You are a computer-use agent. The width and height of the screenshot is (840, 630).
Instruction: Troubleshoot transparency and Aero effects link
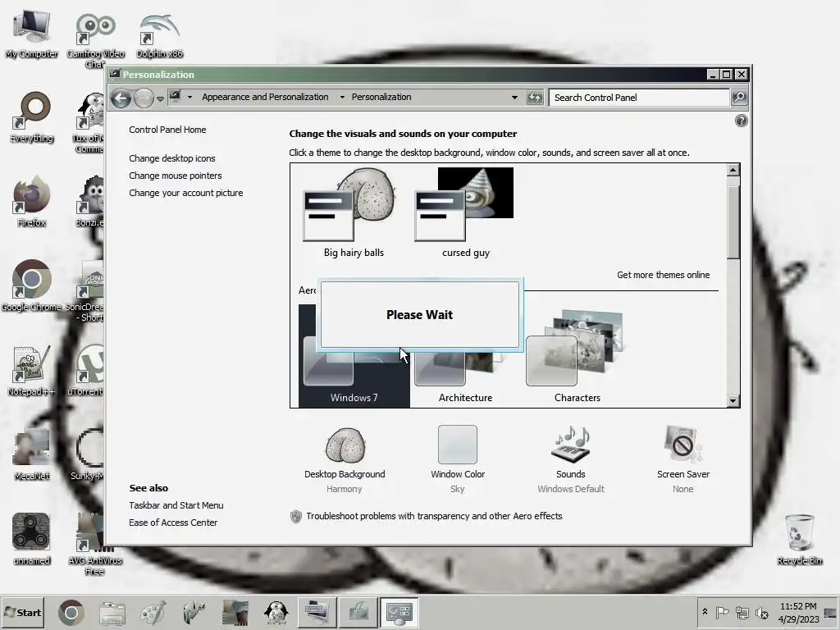pyautogui.click(x=434, y=516)
